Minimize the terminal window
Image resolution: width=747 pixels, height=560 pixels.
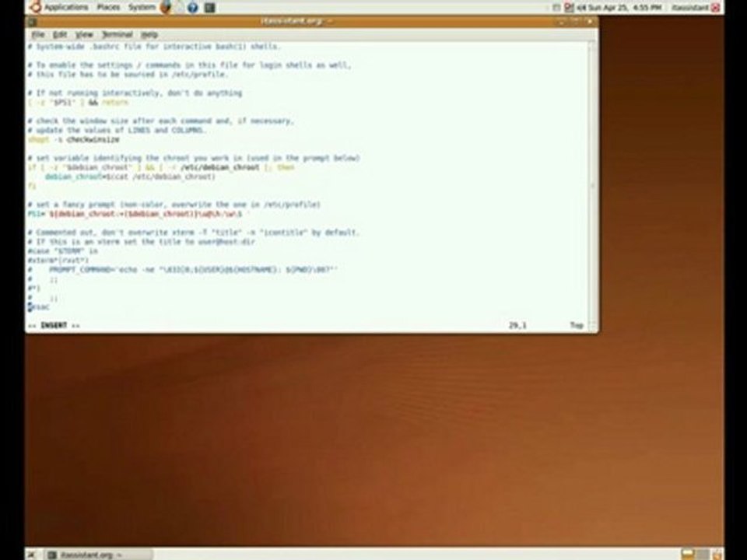coord(562,21)
